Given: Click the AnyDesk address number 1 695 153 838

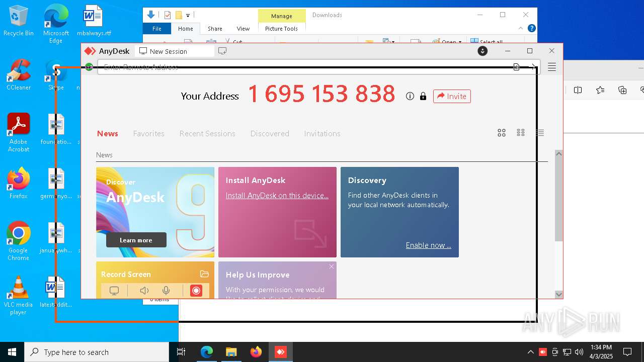Looking at the screenshot, I should [x=321, y=94].
